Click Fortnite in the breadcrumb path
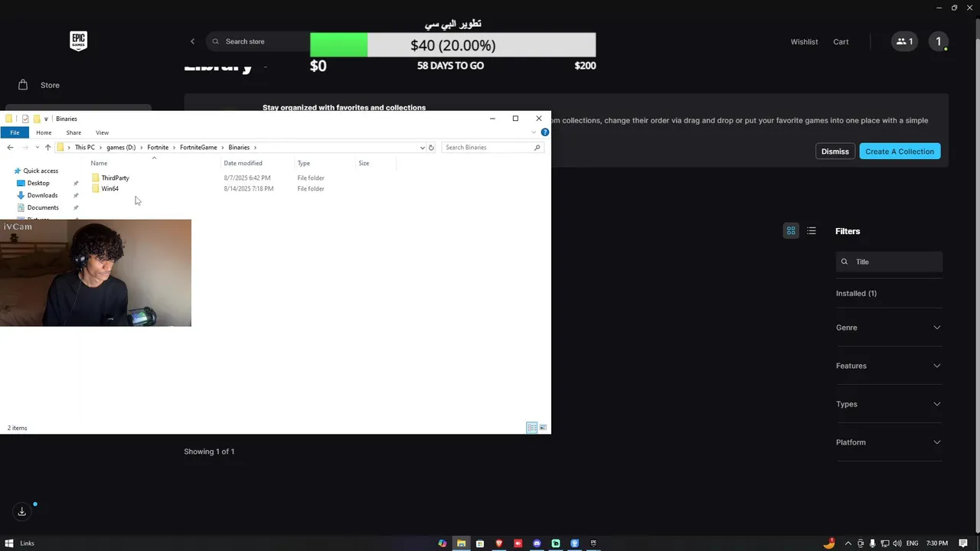 158,147
